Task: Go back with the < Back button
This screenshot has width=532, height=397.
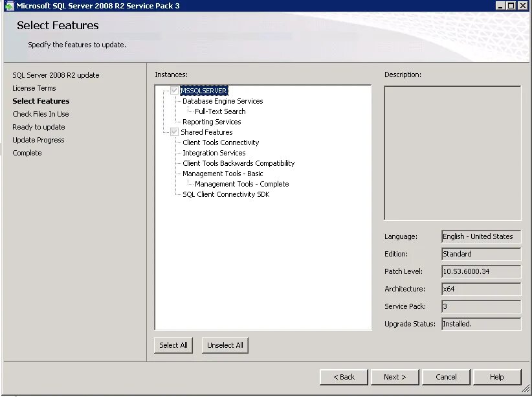Action: 344,377
